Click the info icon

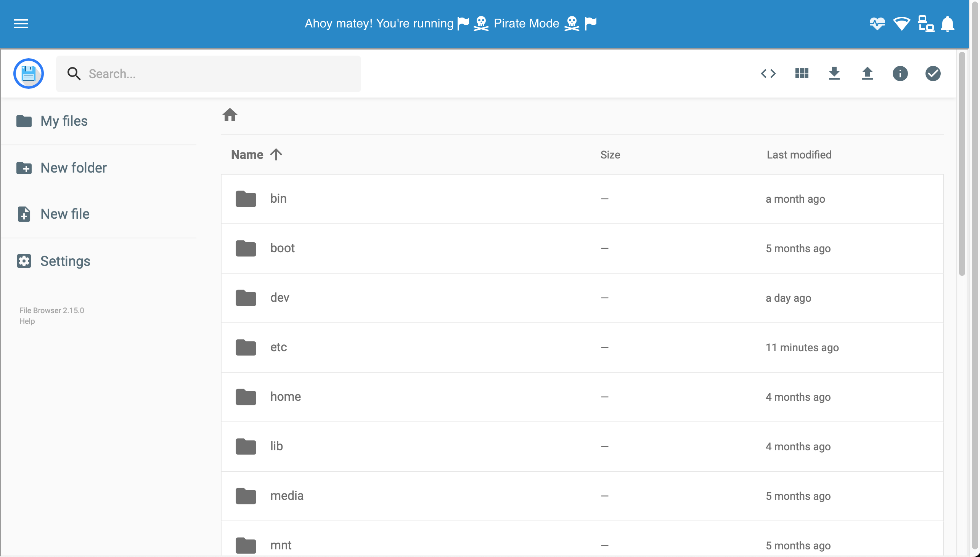click(x=900, y=73)
